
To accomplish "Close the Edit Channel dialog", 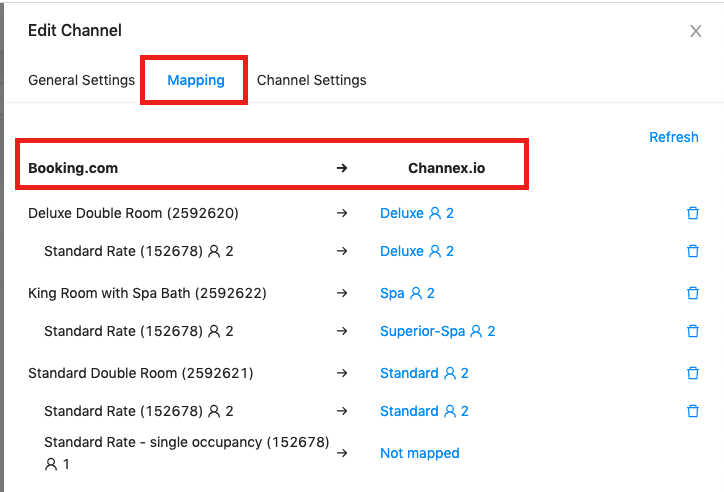I will 696,31.
